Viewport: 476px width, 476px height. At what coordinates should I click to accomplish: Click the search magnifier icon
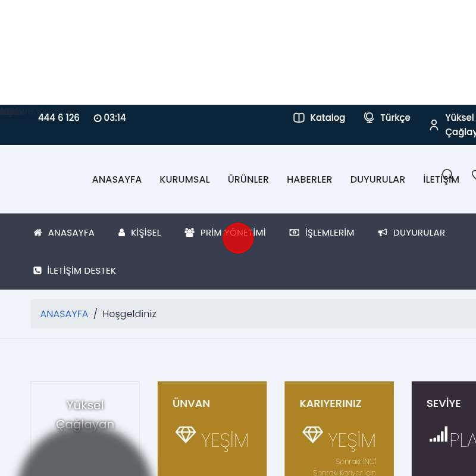tap(447, 175)
